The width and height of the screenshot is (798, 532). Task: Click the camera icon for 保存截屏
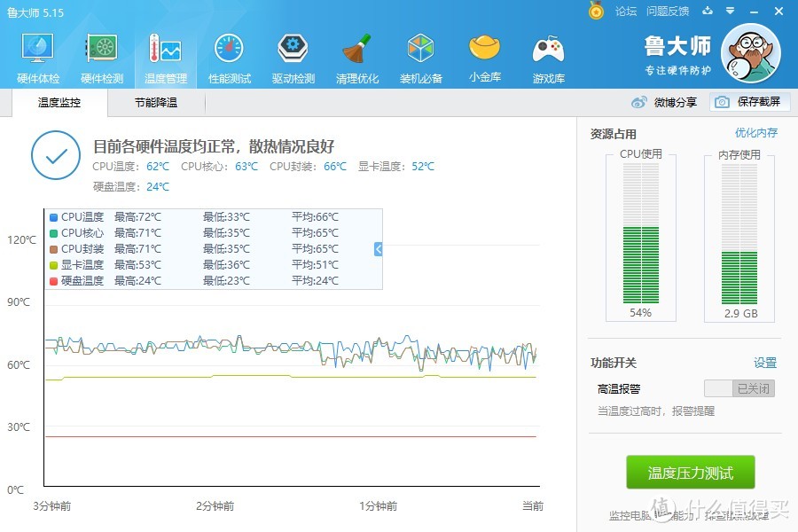(x=722, y=102)
